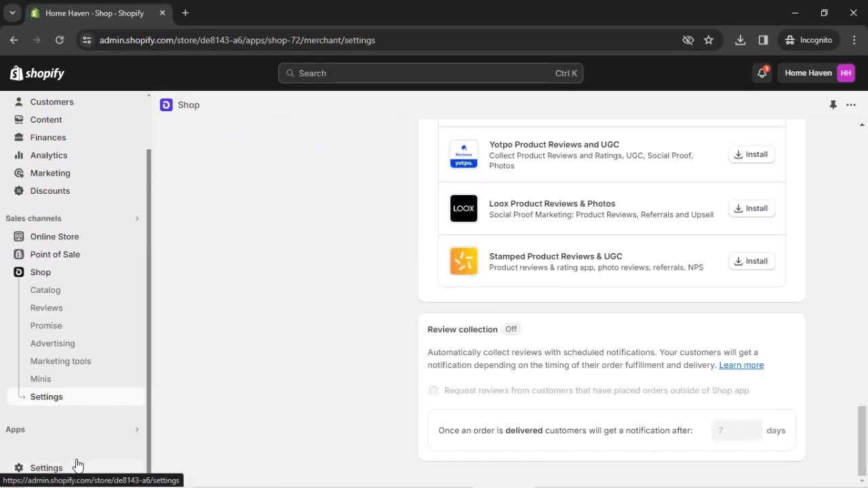Open Promise under Shop
The height and width of the screenshot is (488, 868).
pyautogui.click(x=46, y=325)
